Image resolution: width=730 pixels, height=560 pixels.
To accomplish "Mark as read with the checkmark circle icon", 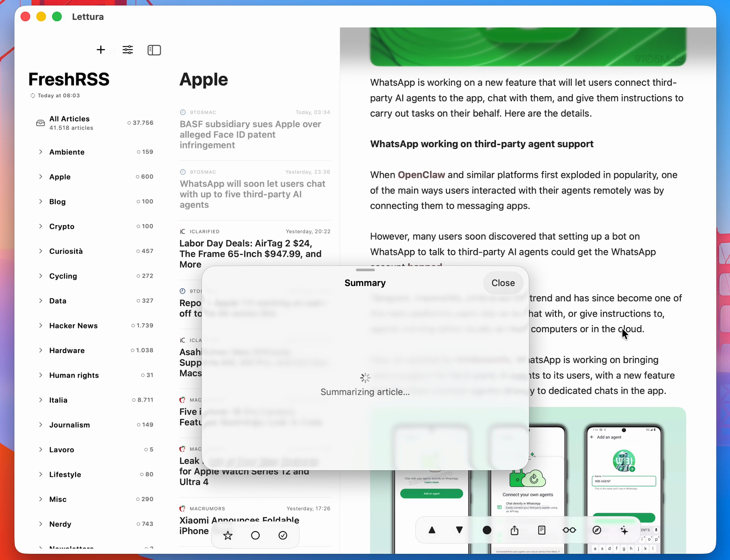I will (283, 535).
